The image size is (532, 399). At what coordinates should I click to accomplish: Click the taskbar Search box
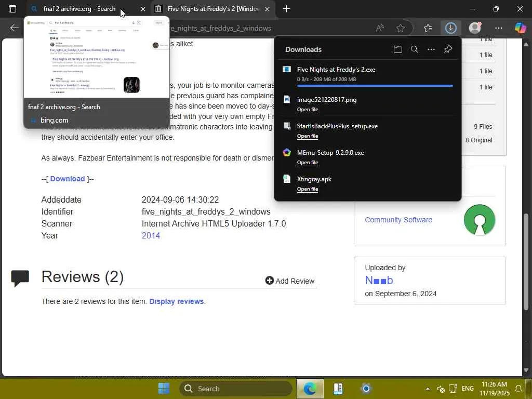point(236,389)
